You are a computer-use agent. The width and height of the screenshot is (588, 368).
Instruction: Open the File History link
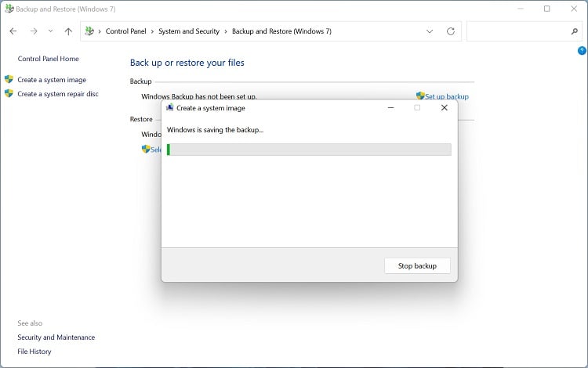(x=34, y=352)
